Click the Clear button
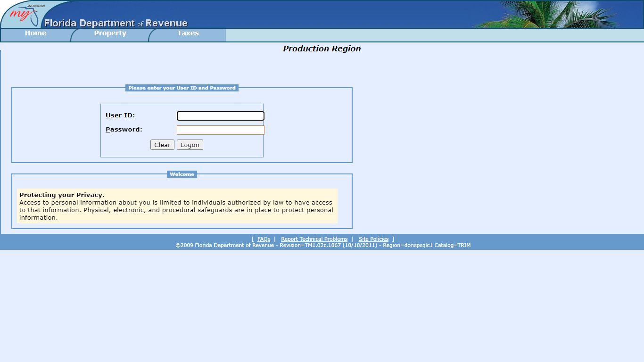Image resolution: width=644 pixels, height=362 pixels. pos(162,145)
